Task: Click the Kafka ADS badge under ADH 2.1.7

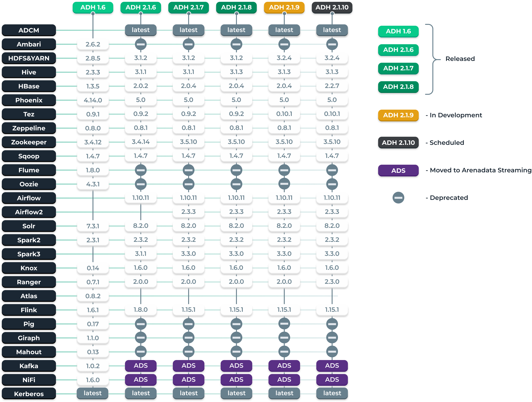Action: click(189, 366)
